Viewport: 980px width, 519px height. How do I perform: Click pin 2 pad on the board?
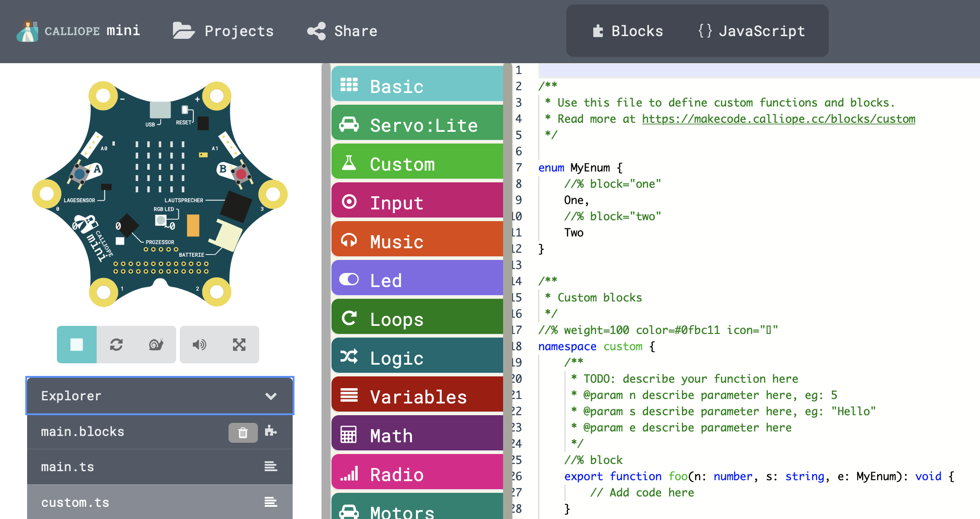click(217, 292)
